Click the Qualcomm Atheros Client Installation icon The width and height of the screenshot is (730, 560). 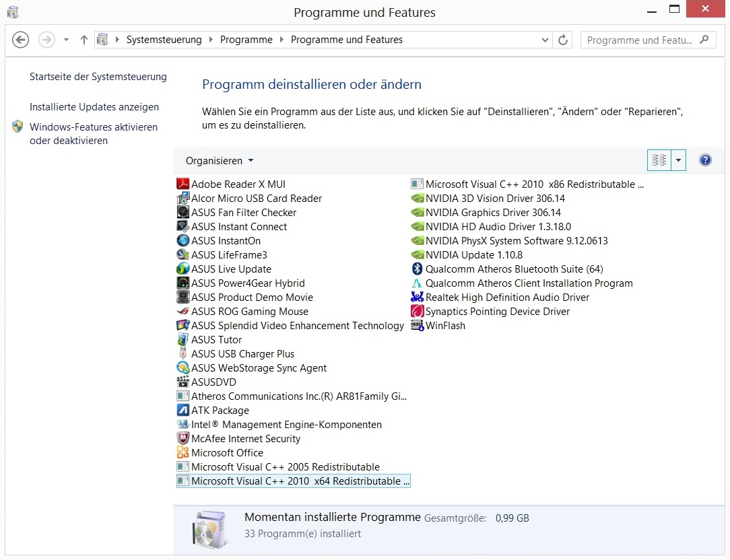pos(417,283)
